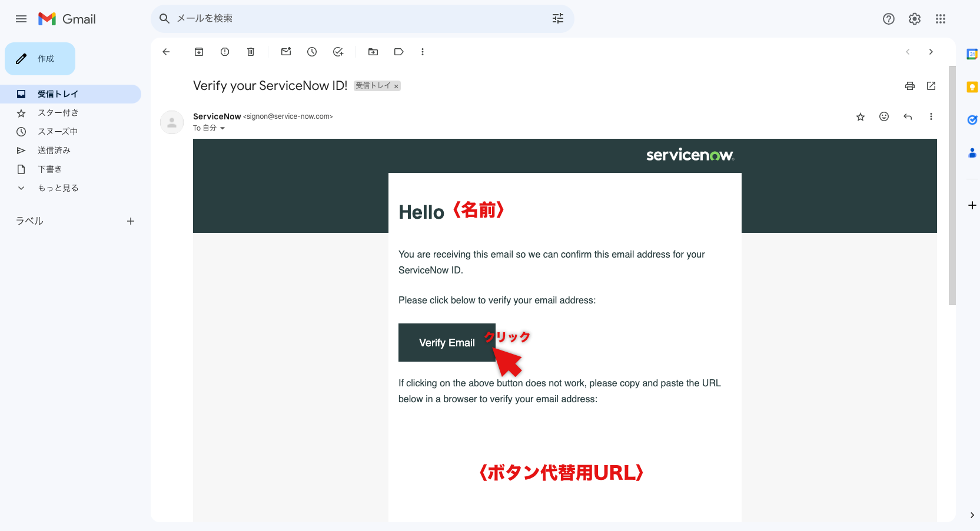980x531 pixels.
Task: Add an emoji reaction to the email
Action: (x=883, y=116)
